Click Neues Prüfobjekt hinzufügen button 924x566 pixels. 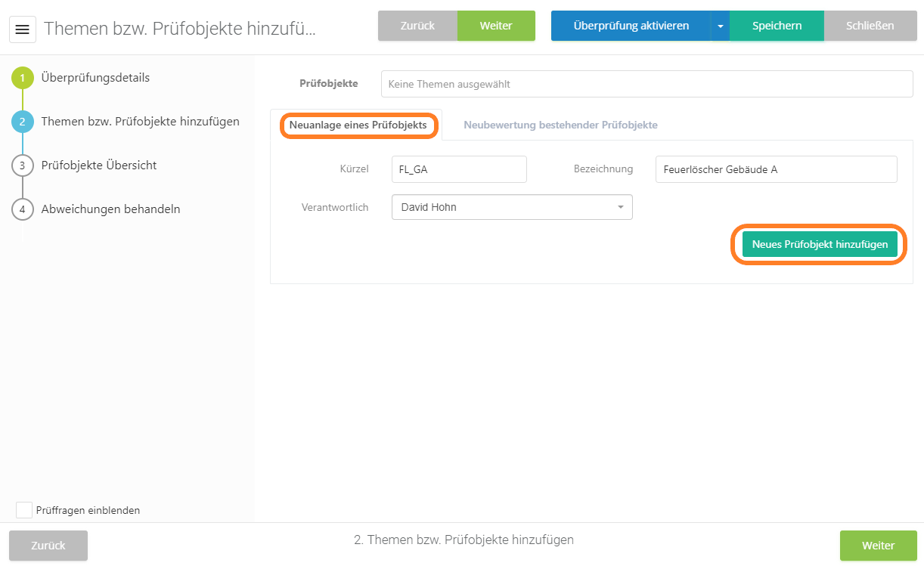[x=820, y=245]
